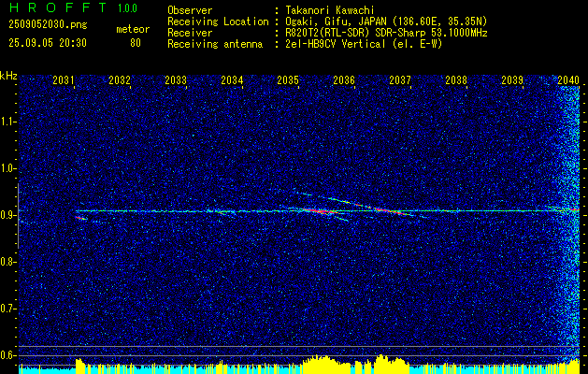Click the 0.9 kHz axis label

point(7,215)
